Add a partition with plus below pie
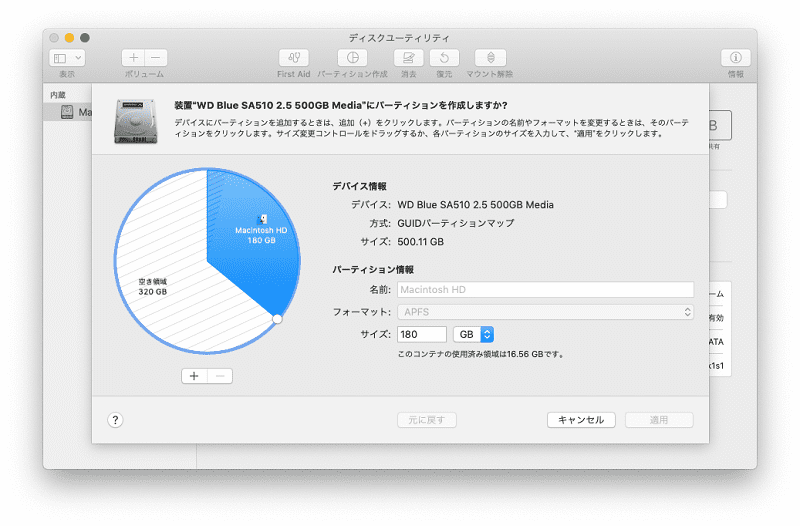800x526 pixels. click(x=194, y=376)
